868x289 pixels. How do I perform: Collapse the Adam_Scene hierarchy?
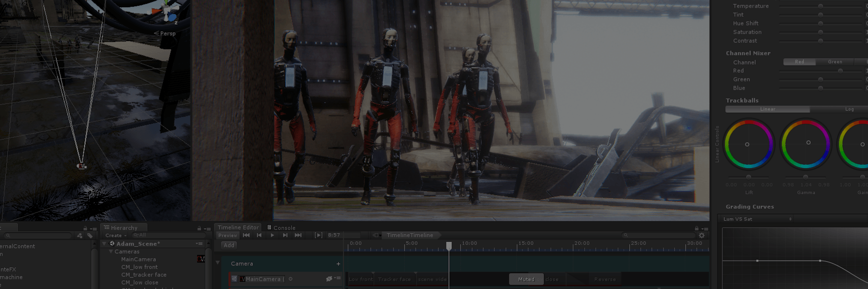coord(104,244)
